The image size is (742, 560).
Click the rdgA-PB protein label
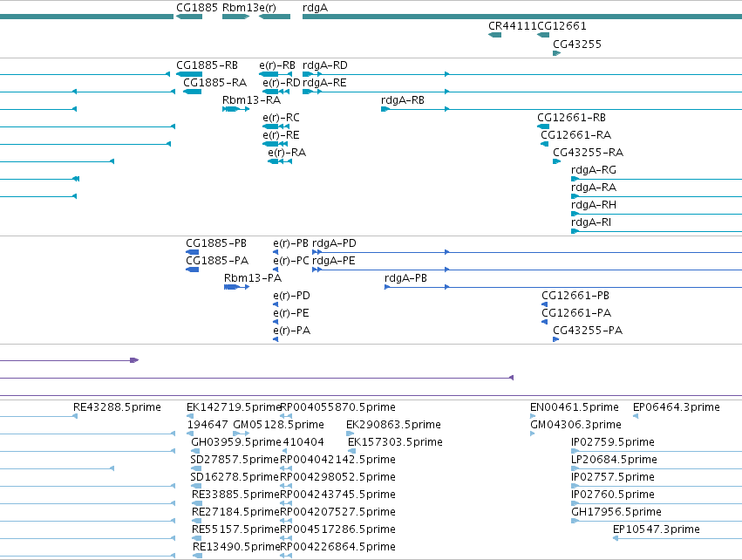click(406, 278)
